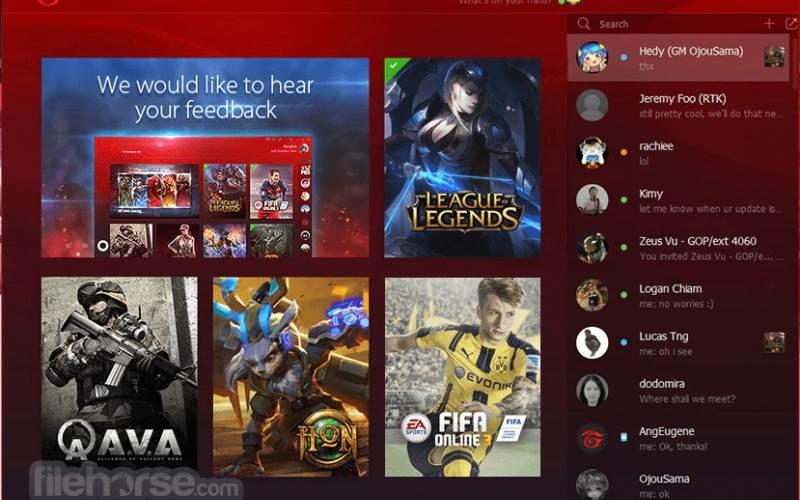
Task: Click rachiee's avatar picture
Action: pyautogui.click(x=592, y=152)
